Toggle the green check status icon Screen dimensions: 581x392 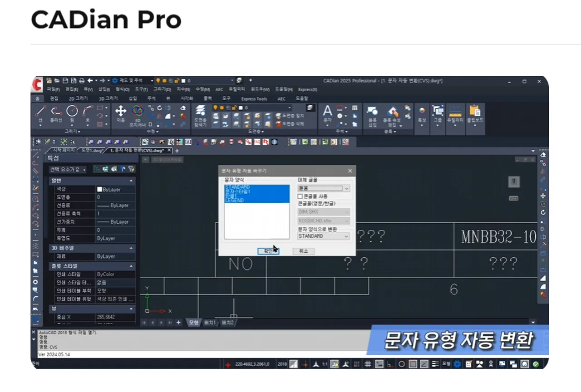tap(536, 364)
